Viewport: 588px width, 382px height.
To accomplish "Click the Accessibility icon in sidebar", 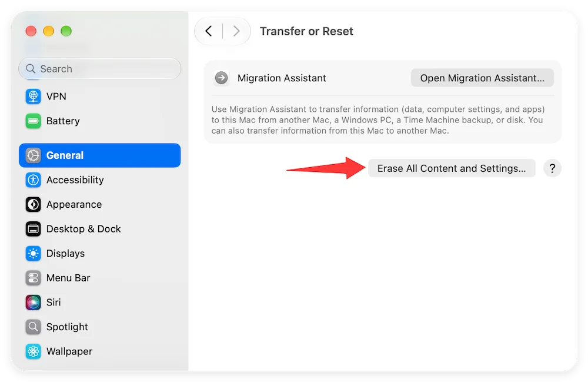I will 33,180.
